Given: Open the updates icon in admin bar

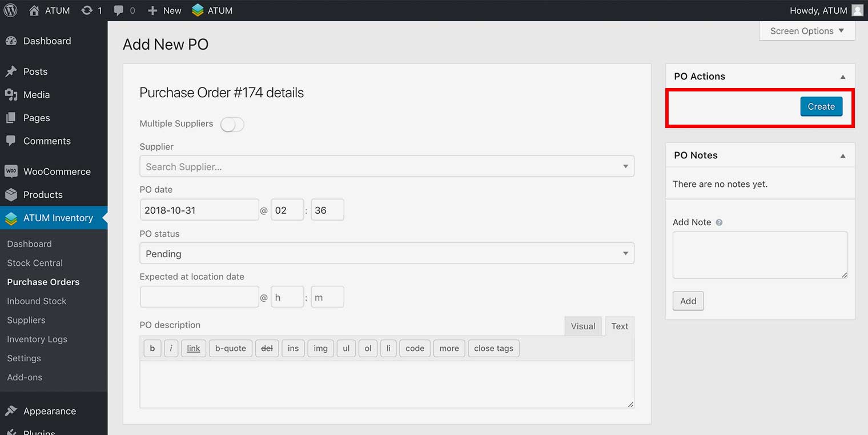Looking at the screenshot, I should [87, 10].
